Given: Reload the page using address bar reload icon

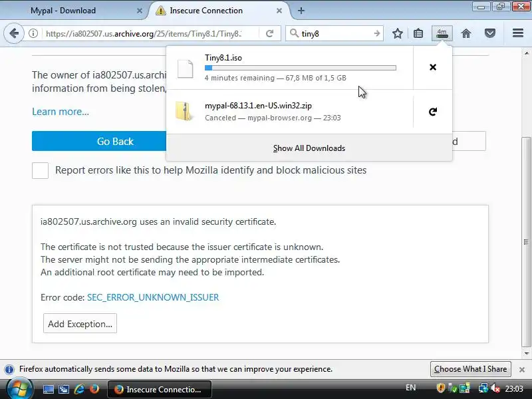Looking at the screenshot, I should point(269,33).
